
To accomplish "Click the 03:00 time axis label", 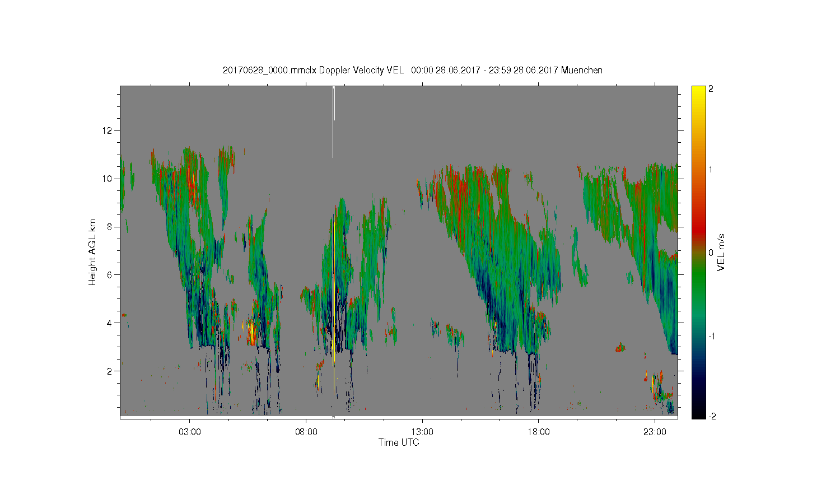I will (x=190, y=432).
